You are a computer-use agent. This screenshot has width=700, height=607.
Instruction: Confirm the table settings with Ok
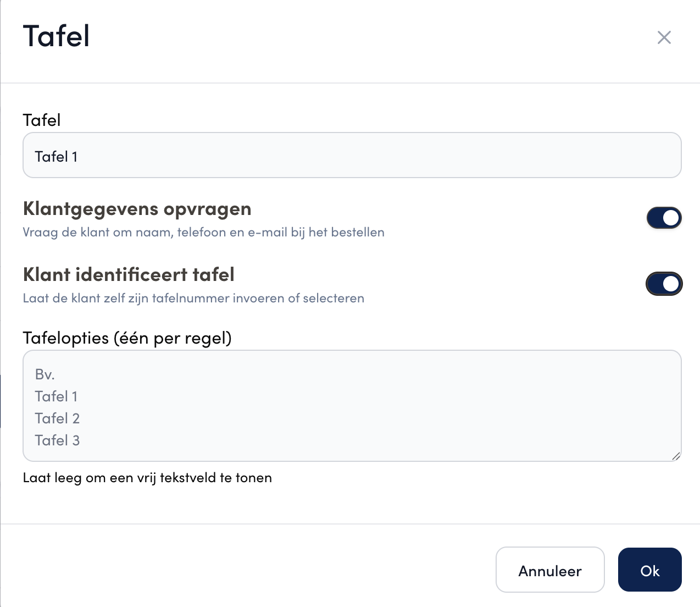pyautogui.click(x=650, y=570)
